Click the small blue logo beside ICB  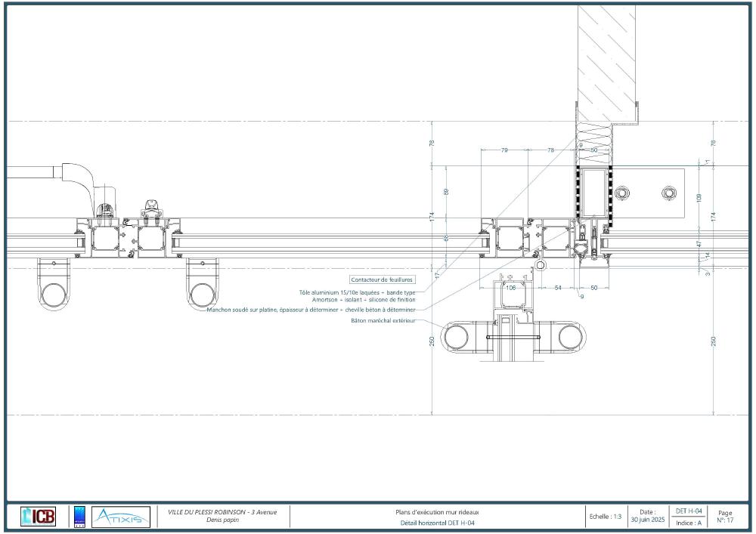pyautogui.click(x=80, y=517)
